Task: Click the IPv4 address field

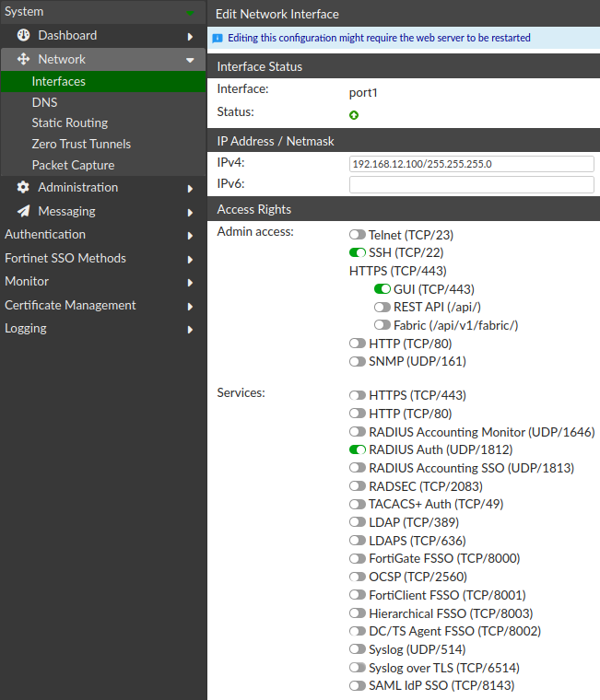Action: pos(471,164)
